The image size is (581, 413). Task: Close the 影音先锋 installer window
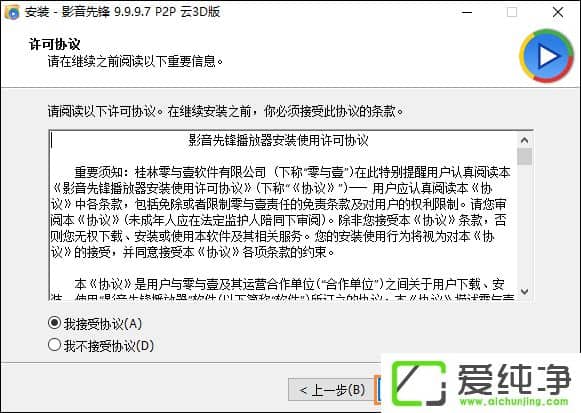coord(558,12)
